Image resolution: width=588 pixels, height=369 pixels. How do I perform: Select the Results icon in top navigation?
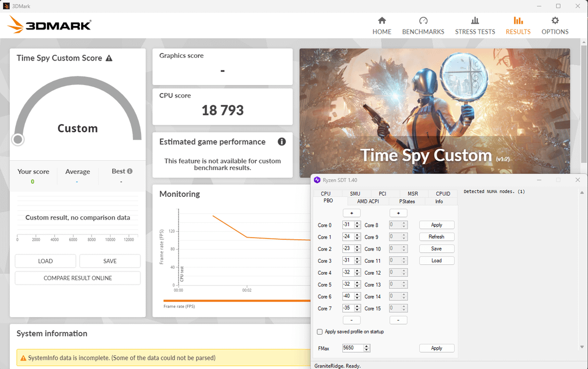518,21
